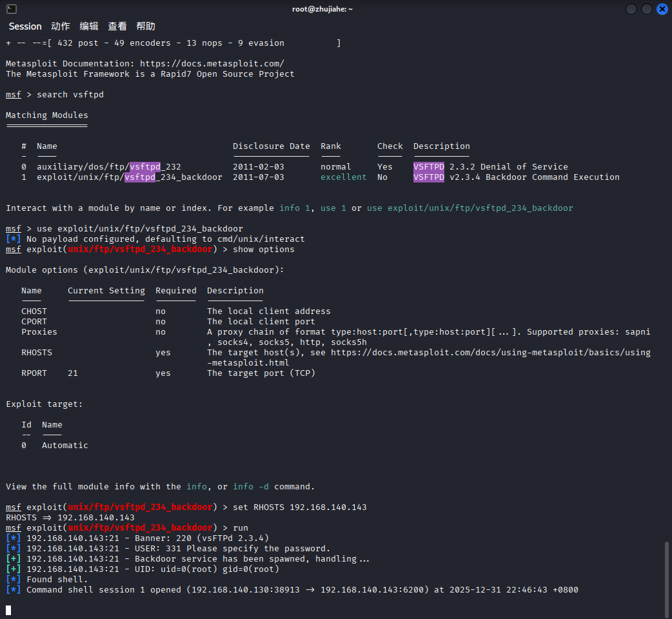Viewport: 672px width, 619px height.
Task: Click the RPORT option row name
Action: coord(34,373)
